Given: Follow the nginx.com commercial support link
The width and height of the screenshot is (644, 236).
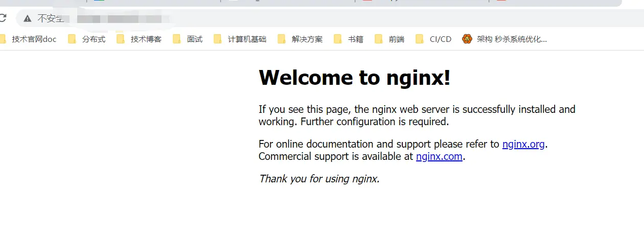Looking at the screenshot, I should click(439, 156).
